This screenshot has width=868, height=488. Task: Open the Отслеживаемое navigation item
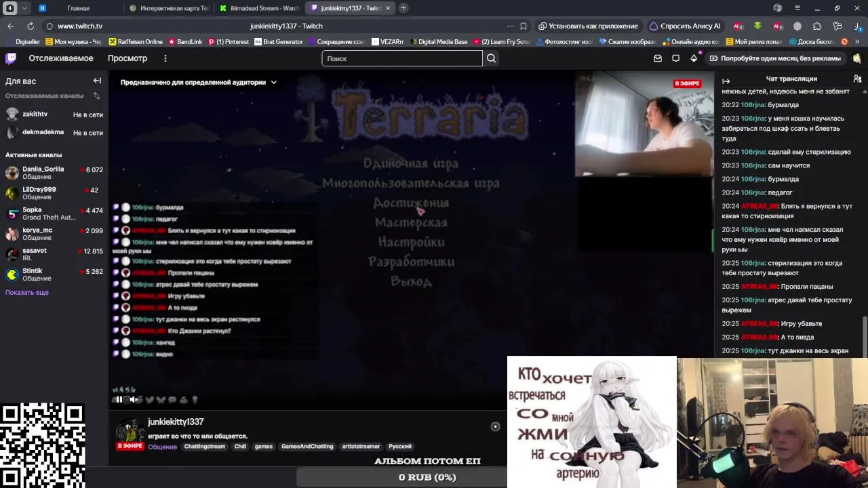(x=61, y=58)
